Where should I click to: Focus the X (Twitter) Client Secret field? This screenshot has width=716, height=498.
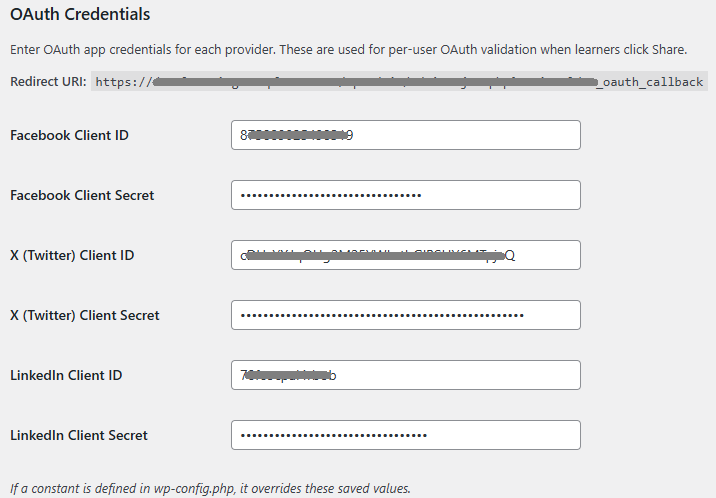pyautogui.click(x=405, y=315)
